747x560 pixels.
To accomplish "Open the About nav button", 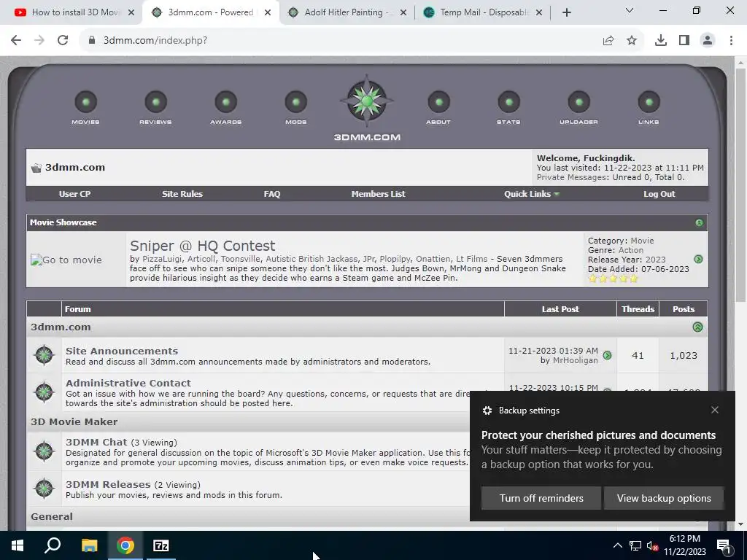I will [x=438, y=107].
